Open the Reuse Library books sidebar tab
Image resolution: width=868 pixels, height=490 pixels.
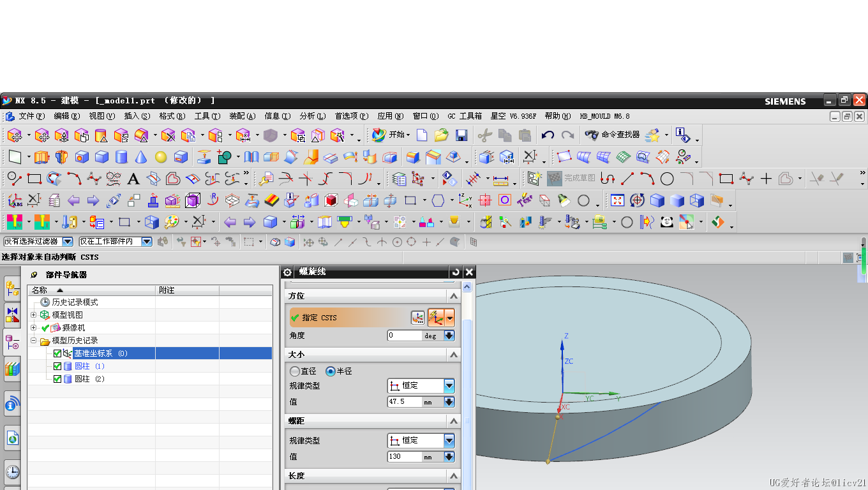(x=12, y=369)
